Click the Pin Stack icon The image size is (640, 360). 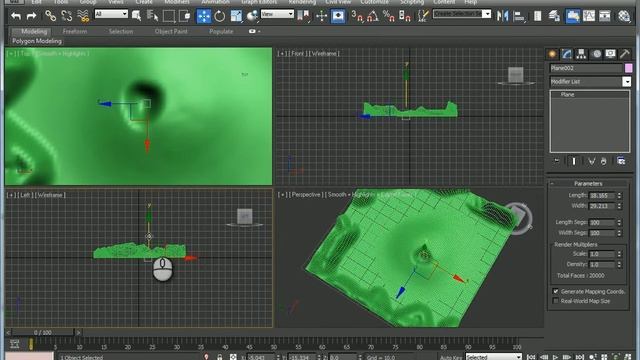click(x=557, y=161)
